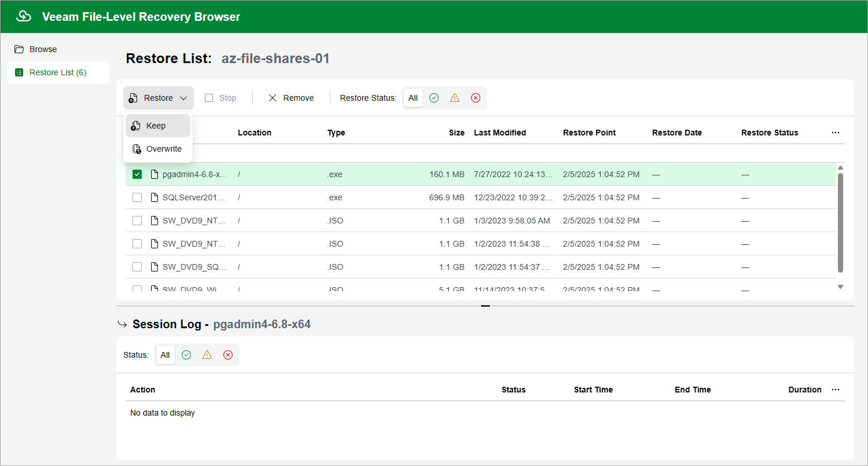
Task: Sort by the Size column header
Action: pyautogui.click(x=457, y=133)
